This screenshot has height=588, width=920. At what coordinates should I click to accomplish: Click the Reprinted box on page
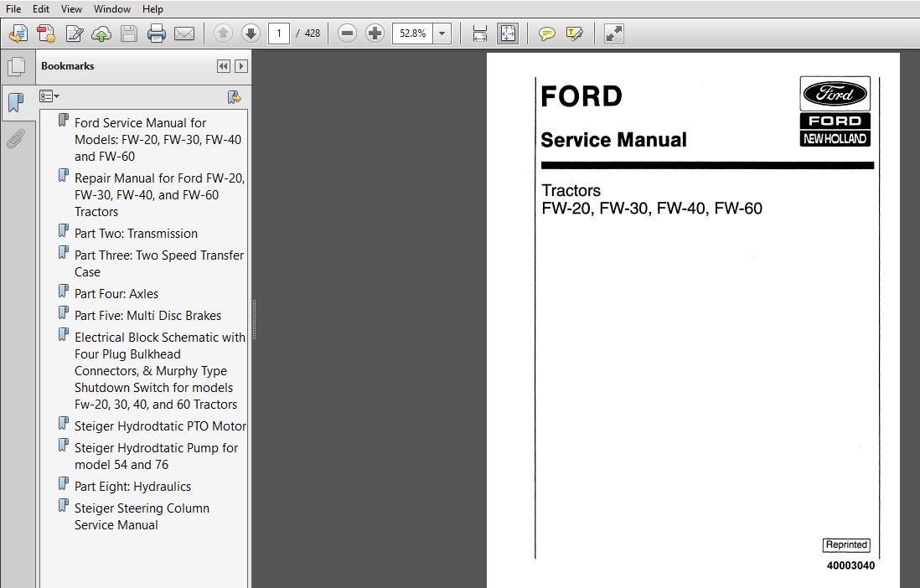pyautogui.click(x=846, y=545)
